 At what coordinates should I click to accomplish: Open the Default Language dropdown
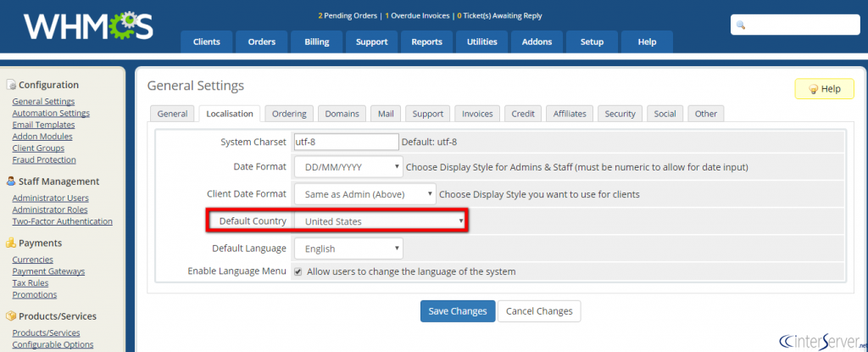[348, 249]
